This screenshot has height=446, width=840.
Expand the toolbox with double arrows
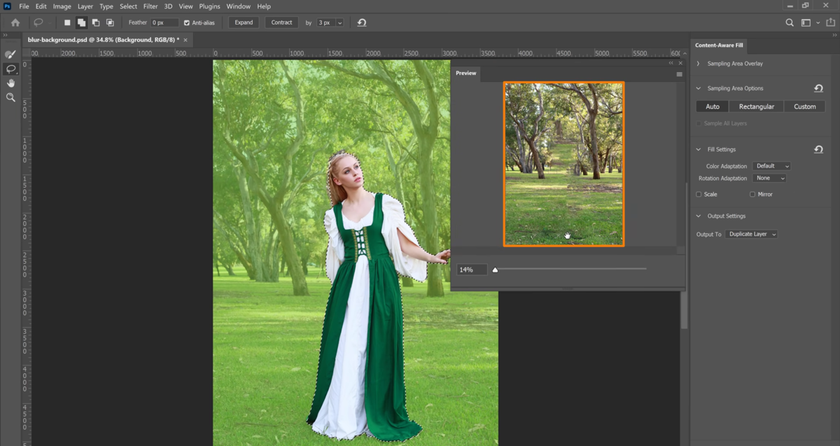pyautogui.click(x=5, y=35)
